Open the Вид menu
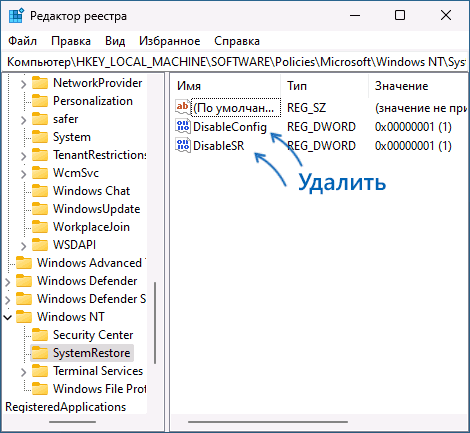Image resolution: width=470 pixels, height=433 pixels. (115, 41)
